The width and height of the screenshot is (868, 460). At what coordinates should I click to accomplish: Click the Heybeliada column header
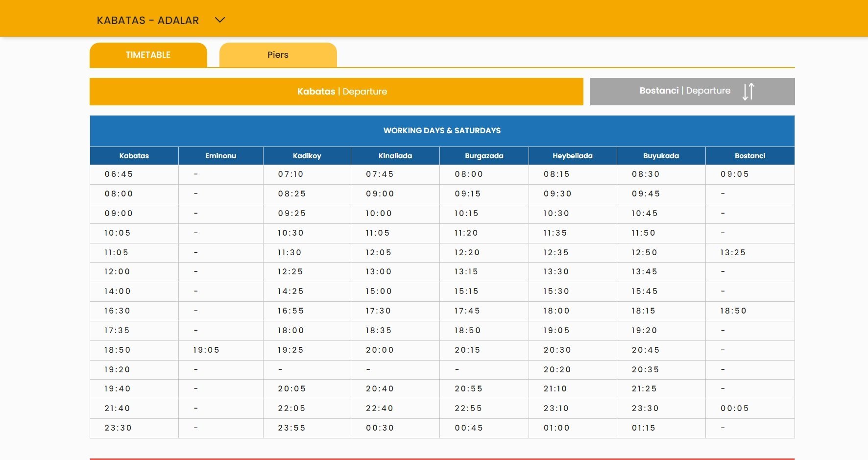click(572, 156)
